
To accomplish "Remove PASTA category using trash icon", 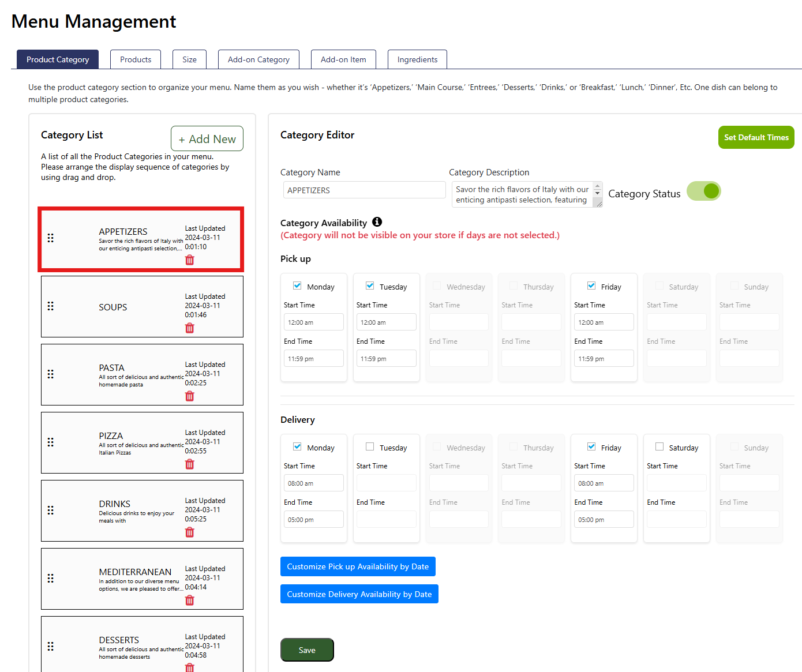I will (189, 396).
